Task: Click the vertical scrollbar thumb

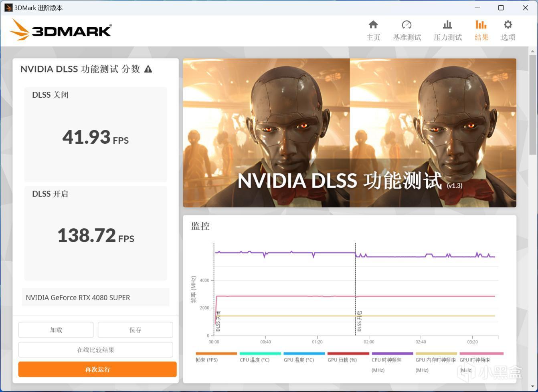Action: pyautogui.click(x=533, y=104)
